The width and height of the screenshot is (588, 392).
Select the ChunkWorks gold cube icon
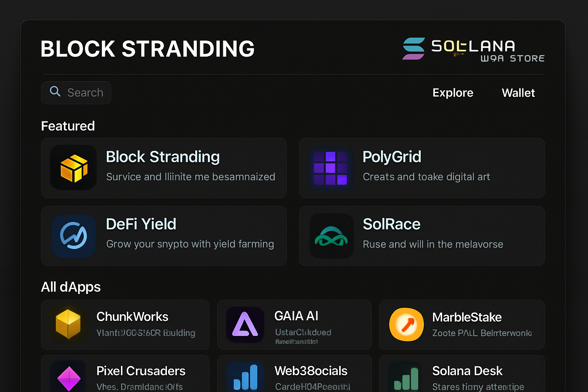click(68, 325)
